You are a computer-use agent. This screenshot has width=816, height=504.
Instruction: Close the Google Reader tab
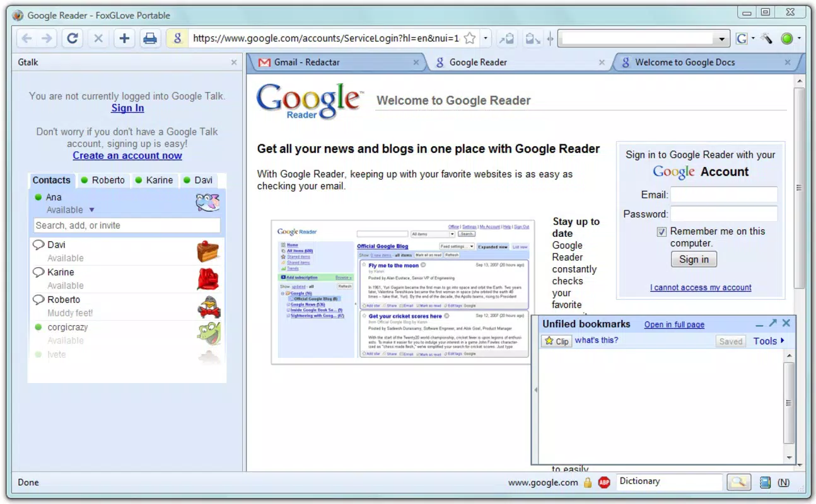pos(602,62)
